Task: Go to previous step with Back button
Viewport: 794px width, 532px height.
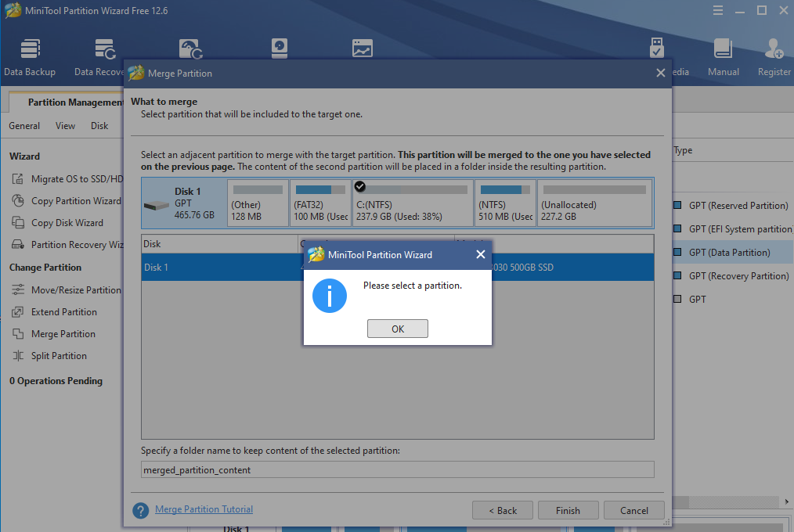Action: click(503, 510)
